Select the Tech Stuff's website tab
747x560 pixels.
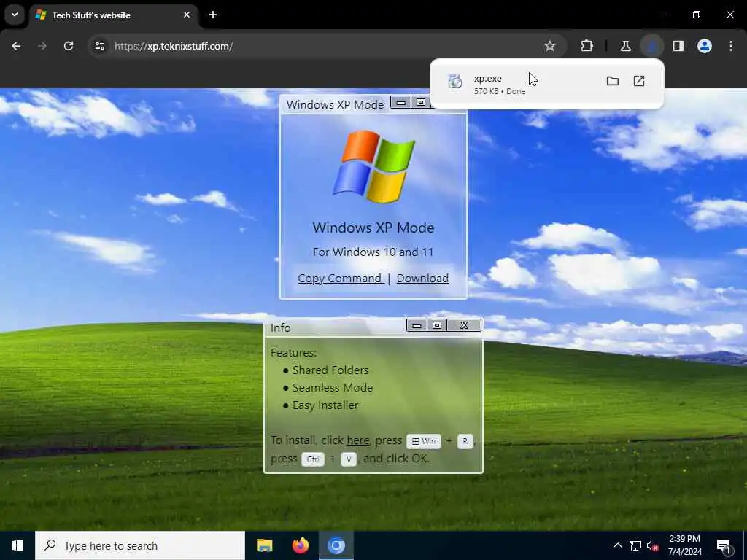(114, 15)
